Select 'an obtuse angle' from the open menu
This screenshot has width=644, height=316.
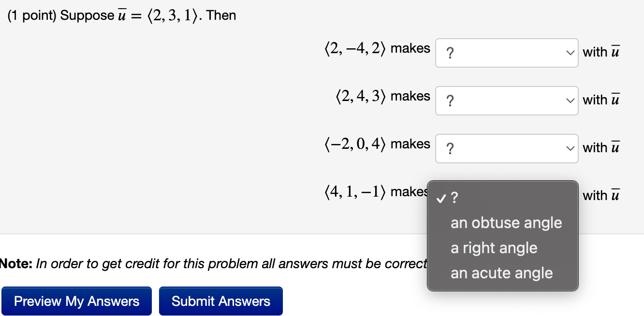coord(506,223)
